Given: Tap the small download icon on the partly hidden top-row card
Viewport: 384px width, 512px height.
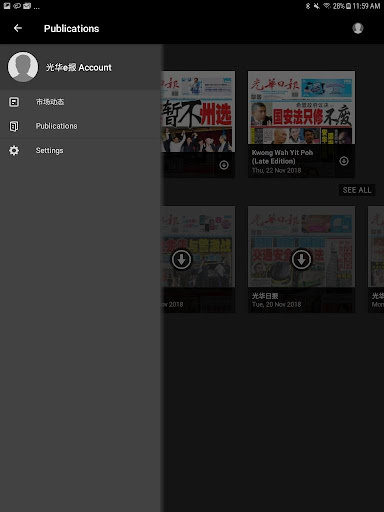Looking at the screenshot, I should coord(224,165).
